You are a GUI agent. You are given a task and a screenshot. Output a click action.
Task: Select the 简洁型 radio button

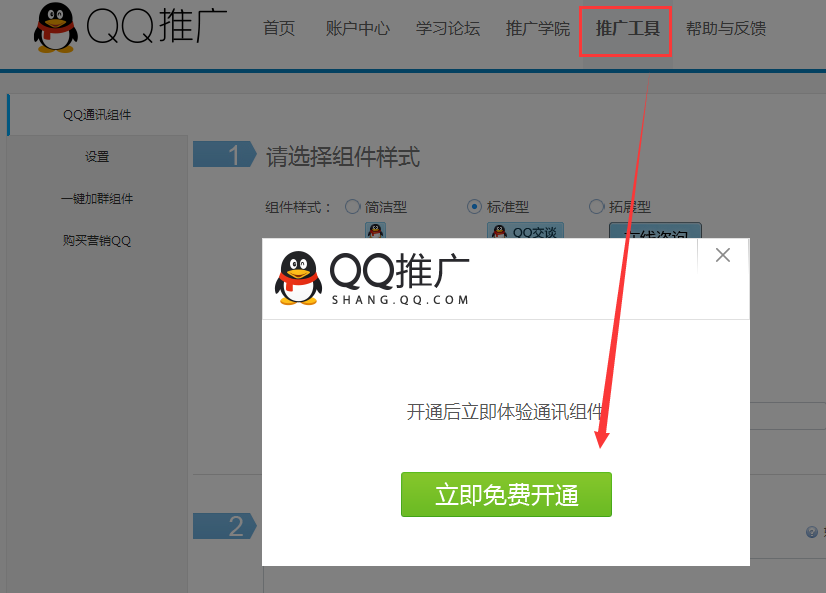tap(352, 207)
